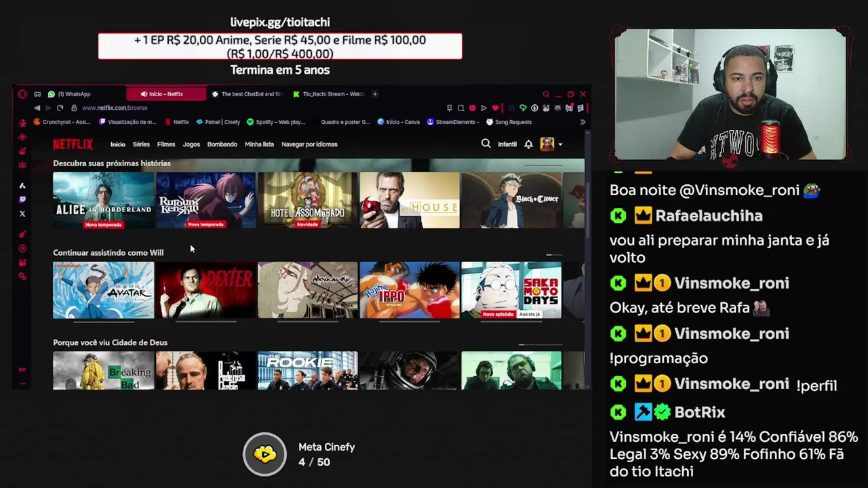The image size is (868, 488).
Task: Click the Netflix profile avatar
Action: pos(547,144)
